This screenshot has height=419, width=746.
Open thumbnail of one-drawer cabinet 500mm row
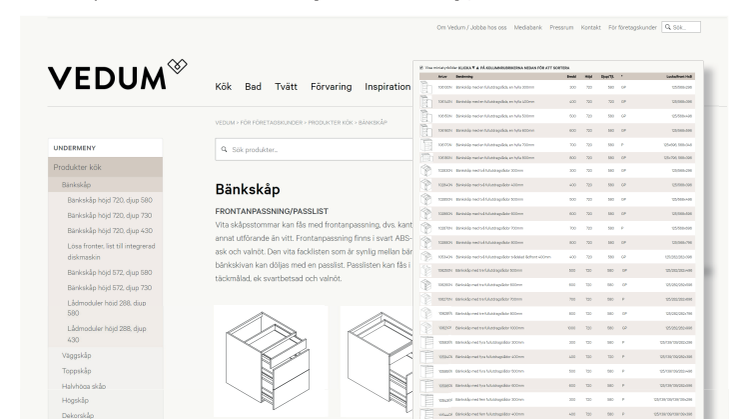point(426,116)
